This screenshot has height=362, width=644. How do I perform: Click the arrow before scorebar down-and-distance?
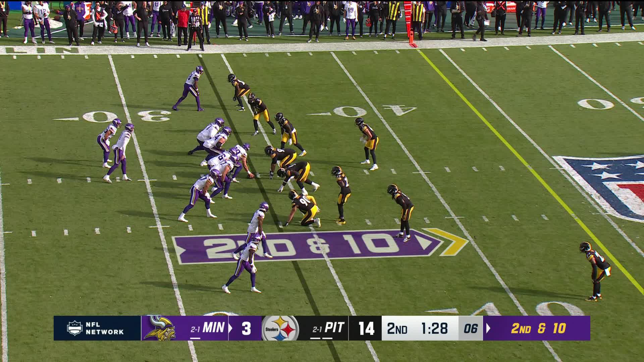(x=488, y=328)
